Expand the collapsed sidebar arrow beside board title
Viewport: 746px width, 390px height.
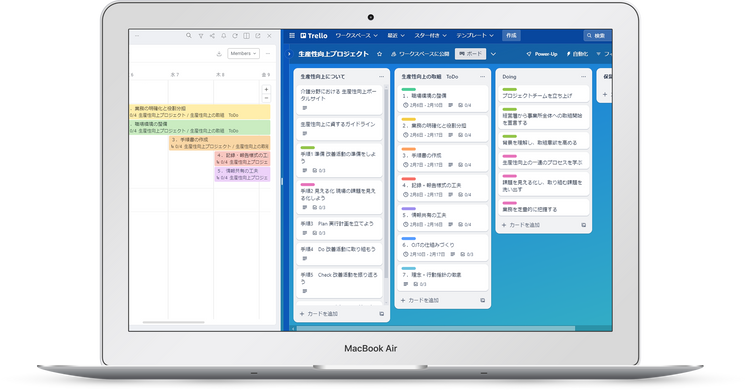click(289, 54)
